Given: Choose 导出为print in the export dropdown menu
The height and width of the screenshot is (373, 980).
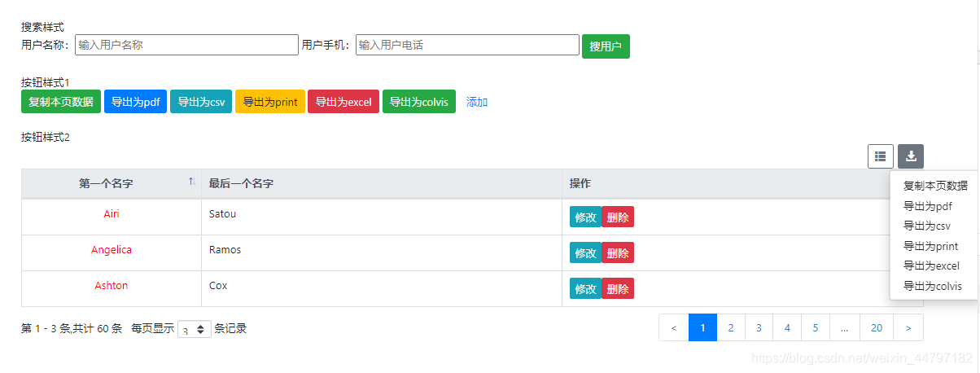Looking at the screenshot, I should [935, 246].
